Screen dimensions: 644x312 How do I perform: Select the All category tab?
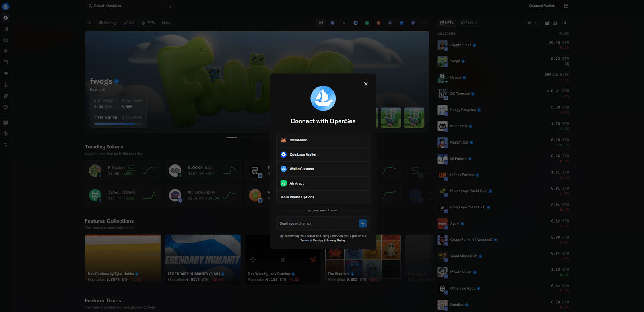pos(89,23)
